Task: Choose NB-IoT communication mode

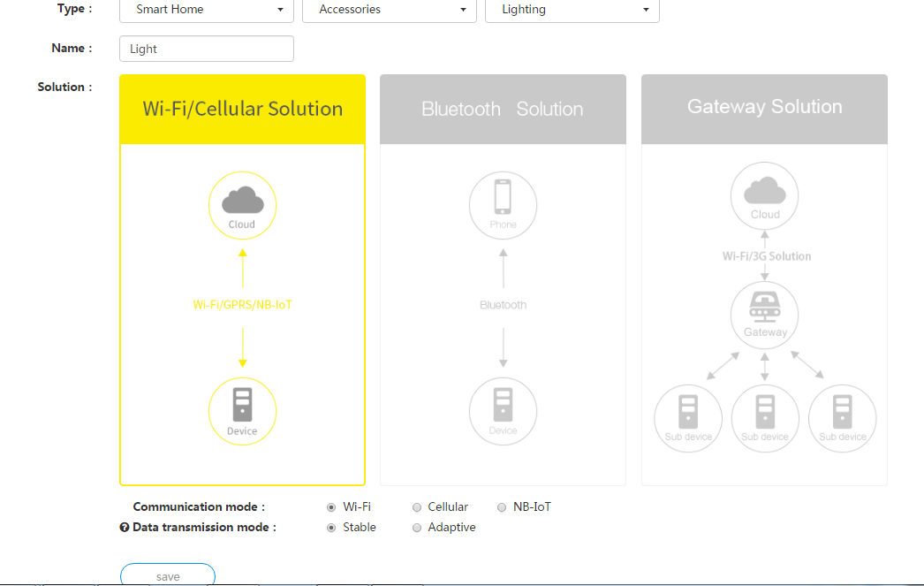Action: (502, 507)
